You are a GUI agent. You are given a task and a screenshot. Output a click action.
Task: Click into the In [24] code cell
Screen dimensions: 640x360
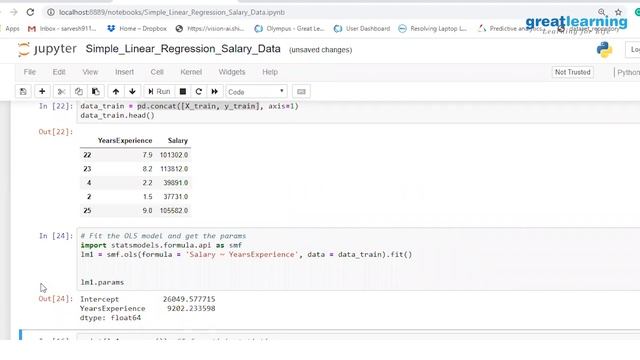click(359, 259)
